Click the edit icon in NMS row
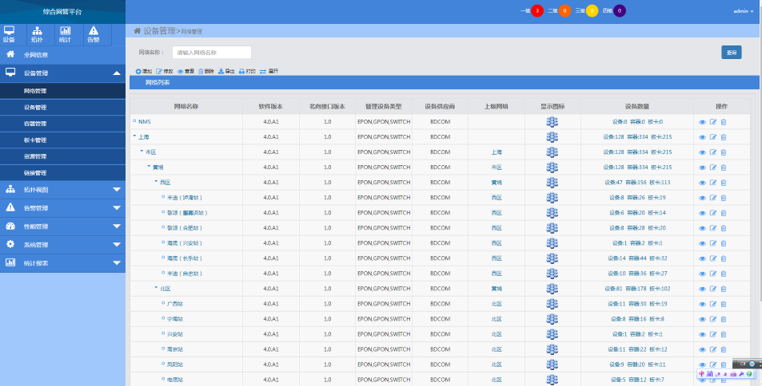This screenshot has width=762, height=386. pyautogui.click(x=713, y=122)
